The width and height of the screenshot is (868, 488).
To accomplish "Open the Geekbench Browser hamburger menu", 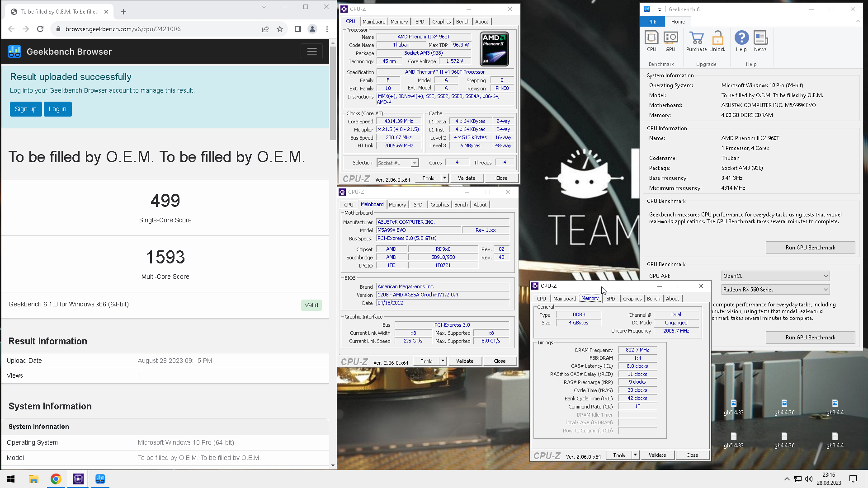I will pyautogui.click(x=312, y=52).
